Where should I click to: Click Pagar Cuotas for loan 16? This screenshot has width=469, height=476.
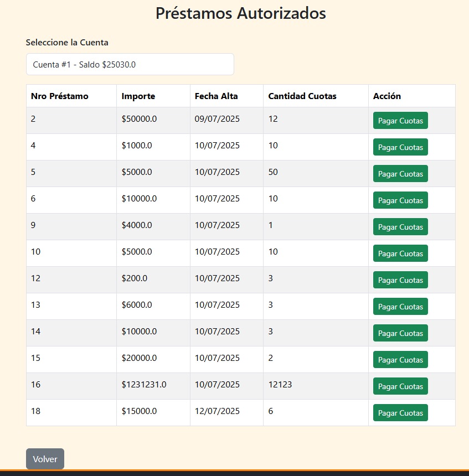point(400,386)
